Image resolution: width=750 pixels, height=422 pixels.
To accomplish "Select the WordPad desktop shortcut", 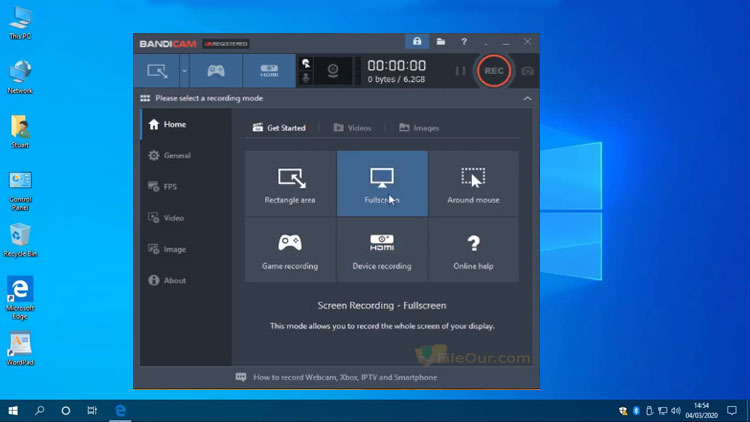I will pyautogui.click(x=20, y=348).
